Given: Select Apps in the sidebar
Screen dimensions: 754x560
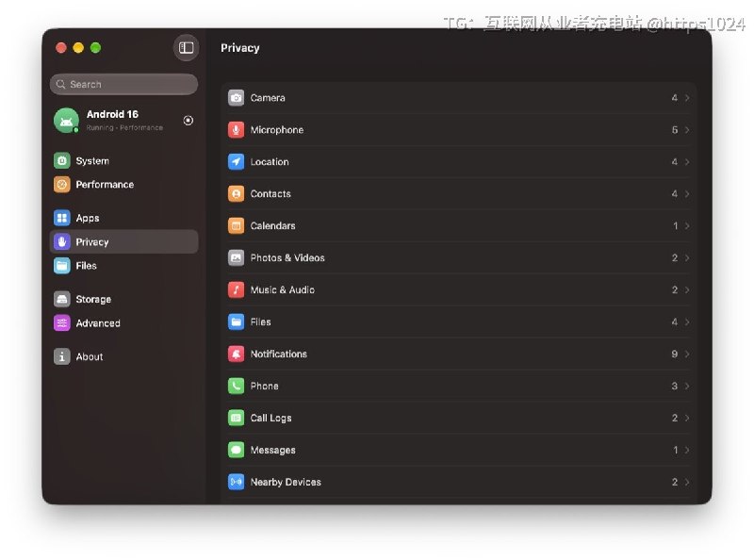Looking at the screenshot, I should coord(124,218).
